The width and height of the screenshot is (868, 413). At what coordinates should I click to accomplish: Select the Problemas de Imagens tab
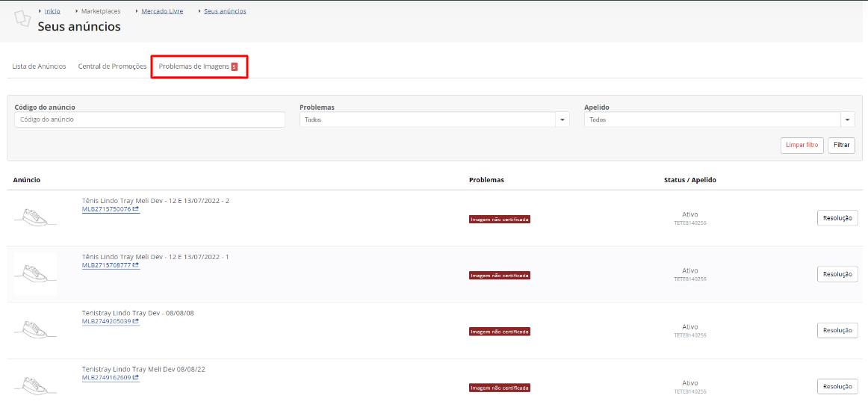(x=198, y=66)
